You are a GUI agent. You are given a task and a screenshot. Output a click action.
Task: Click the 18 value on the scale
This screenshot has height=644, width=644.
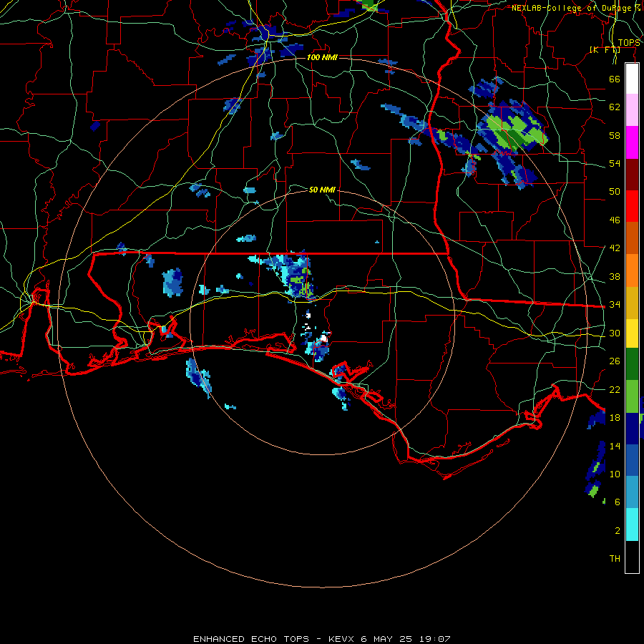615,418
